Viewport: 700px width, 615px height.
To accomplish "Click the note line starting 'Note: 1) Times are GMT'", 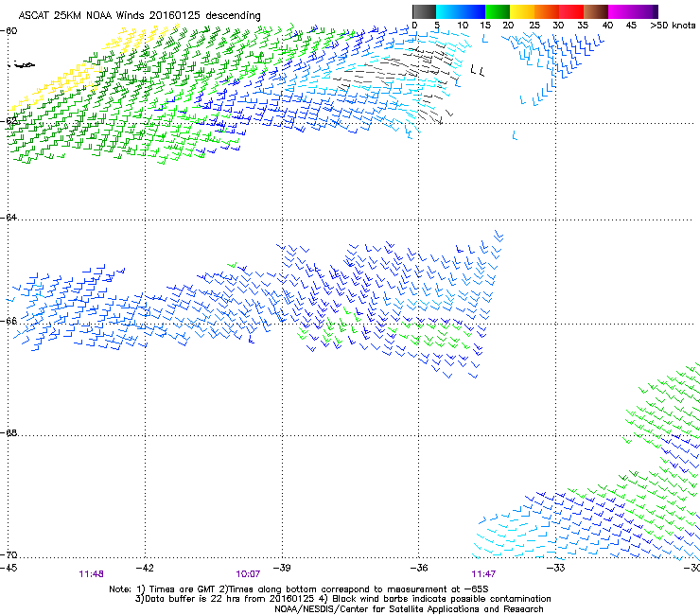I will coord(299,589).
